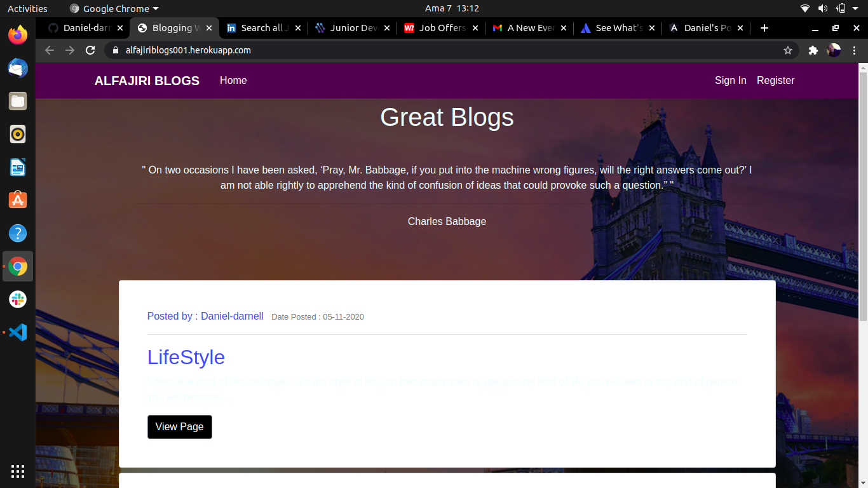Open the Chrome extensions puzzle icon
The width and height of the screenshot is (868, 488).
[x=813, y=50]
